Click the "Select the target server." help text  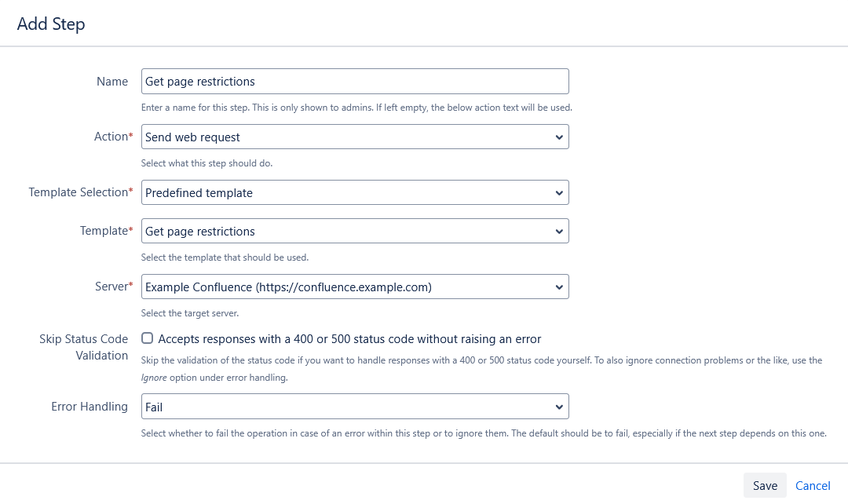point(189,313)
